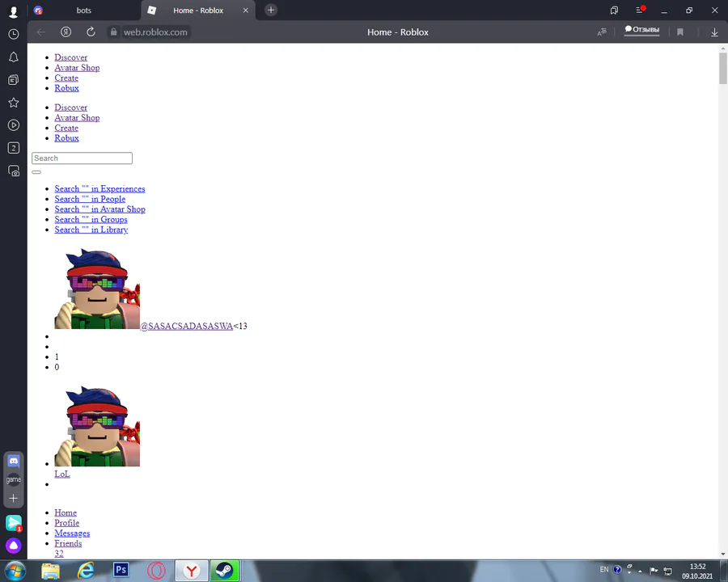Click 'Search "" in Avatar Shop' link
This screenshot has height=582, width=728.
(x=99, y=209)
